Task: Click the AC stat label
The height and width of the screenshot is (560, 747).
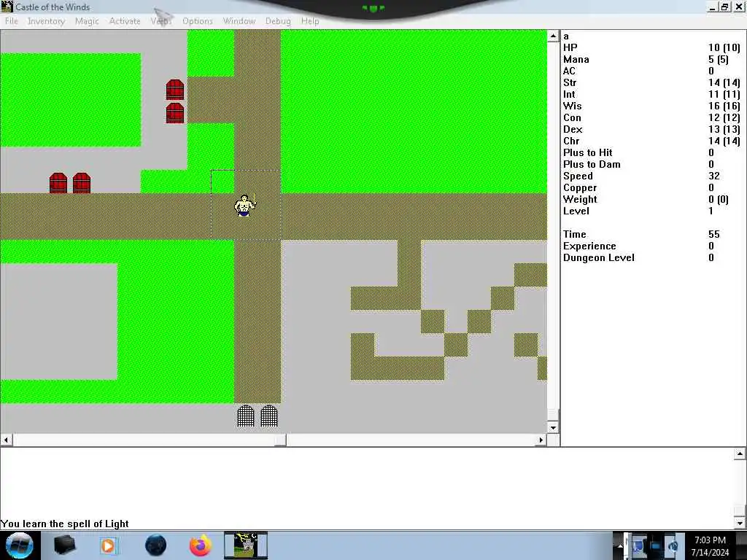Action: tap(569, 71)
